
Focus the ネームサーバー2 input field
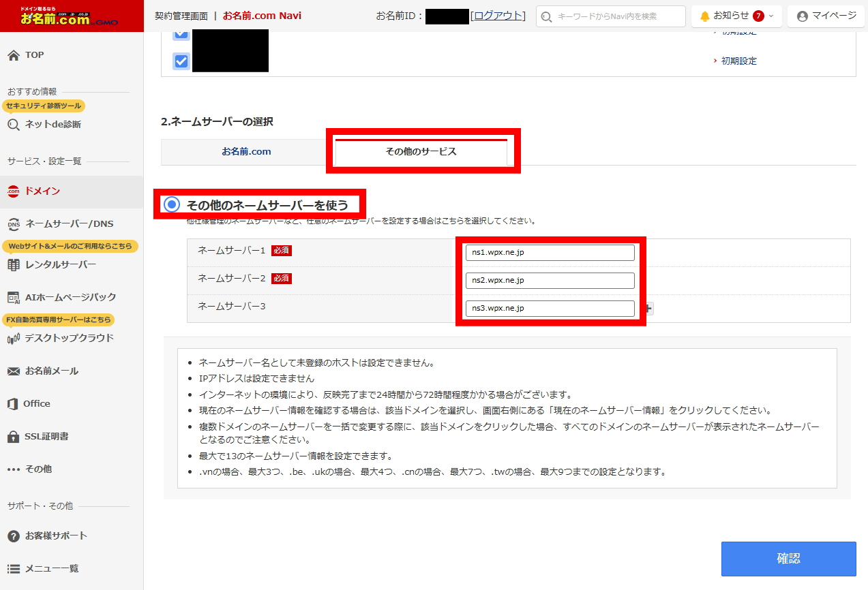pyautogui.click(x=550, y=281)
